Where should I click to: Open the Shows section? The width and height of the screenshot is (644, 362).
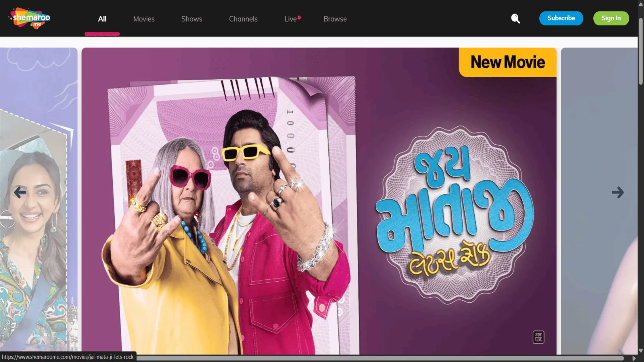(191, 19)
